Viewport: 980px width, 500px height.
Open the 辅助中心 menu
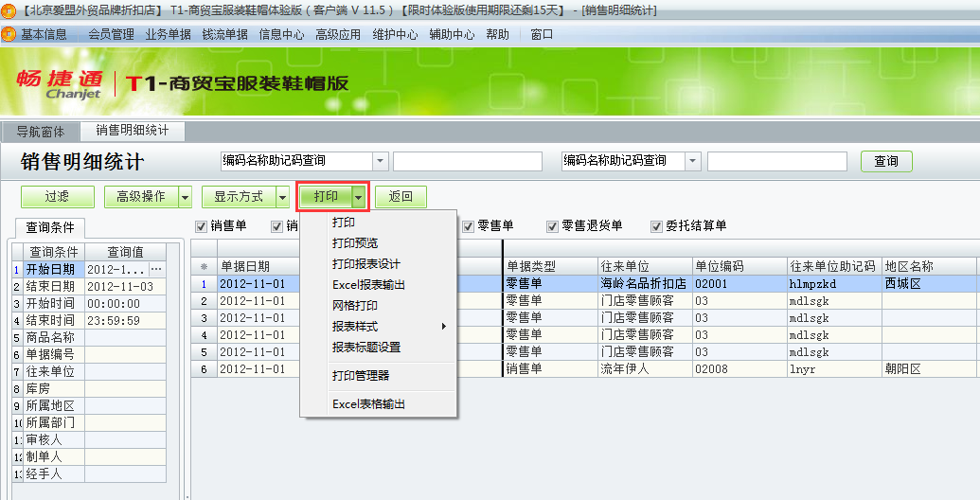point(452,34)
